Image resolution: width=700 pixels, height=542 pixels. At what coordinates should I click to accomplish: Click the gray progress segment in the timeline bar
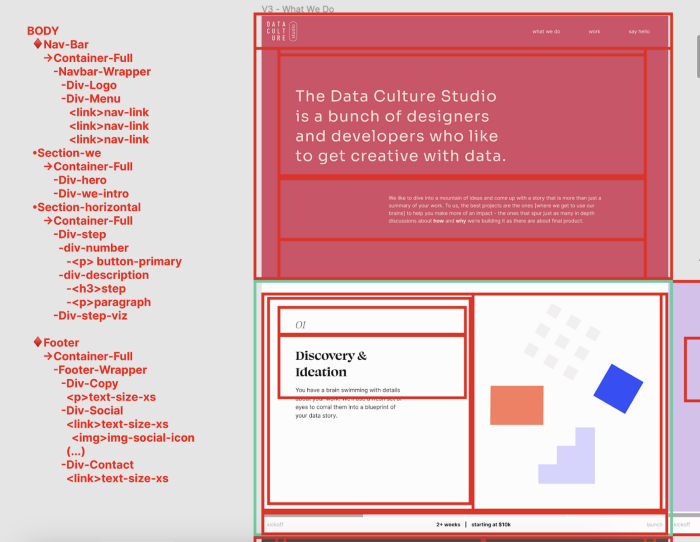(x=314, y=516)
